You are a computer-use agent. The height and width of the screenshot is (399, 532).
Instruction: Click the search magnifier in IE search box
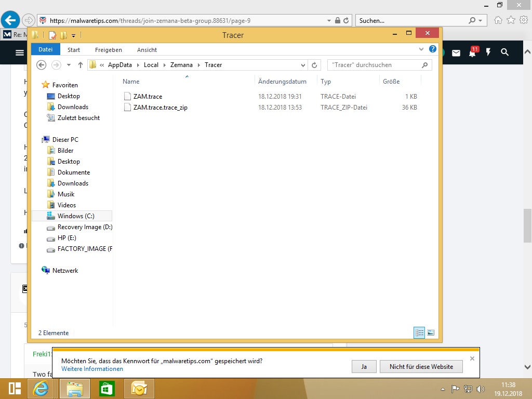pyautogui.click(x=472, y=20)
